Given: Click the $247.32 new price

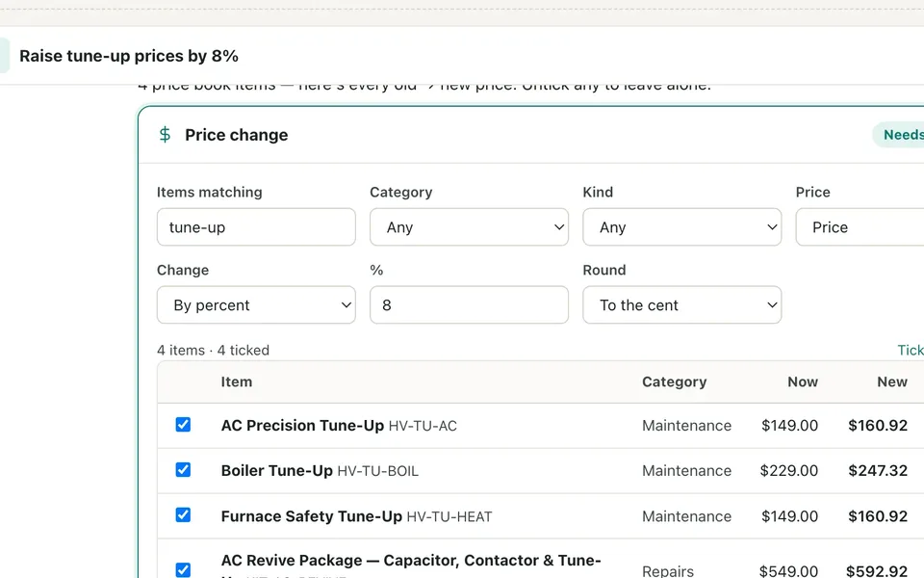Looking at the screenshot, I should [x=878, y=471].
